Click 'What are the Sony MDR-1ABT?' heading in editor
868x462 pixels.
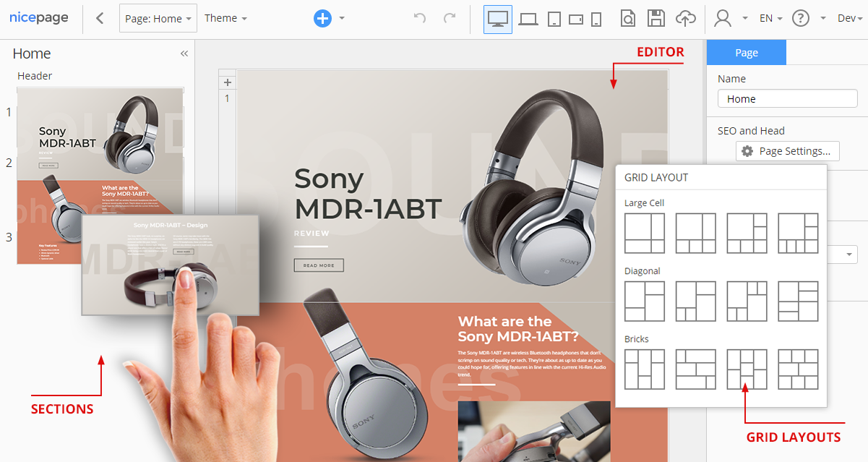point(518,329)
